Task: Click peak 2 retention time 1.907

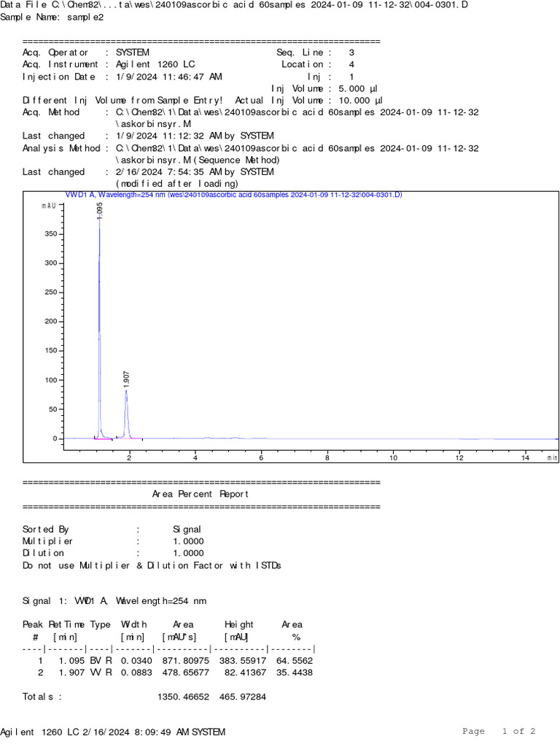Action: click(x=72, y=673)
